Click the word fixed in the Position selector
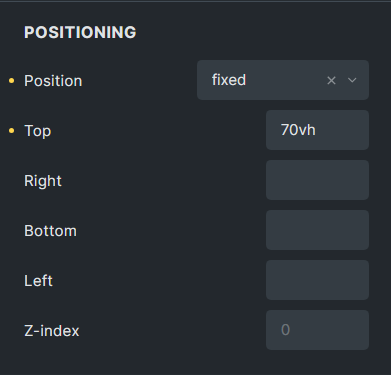 pos(229,80)
